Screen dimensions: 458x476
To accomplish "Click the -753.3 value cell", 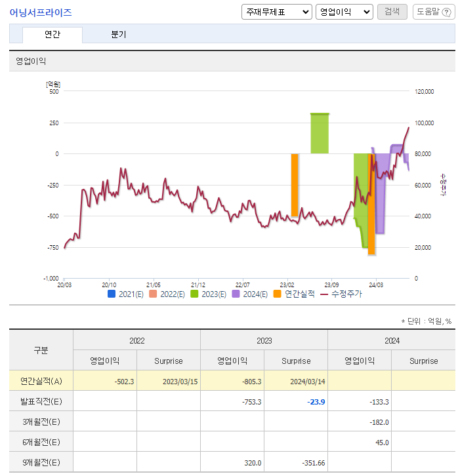I will click(232, 401).
